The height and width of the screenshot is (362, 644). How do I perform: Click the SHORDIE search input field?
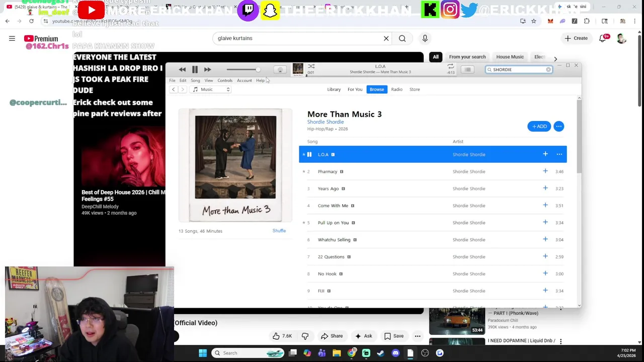coord(518,69)
